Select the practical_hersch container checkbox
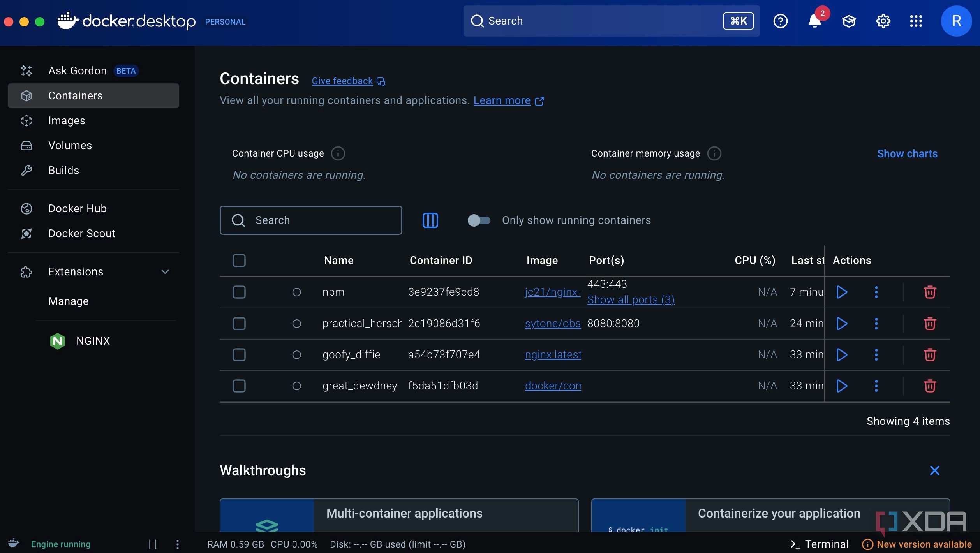Viewport: 980px width, 553px height. [239, 324]
